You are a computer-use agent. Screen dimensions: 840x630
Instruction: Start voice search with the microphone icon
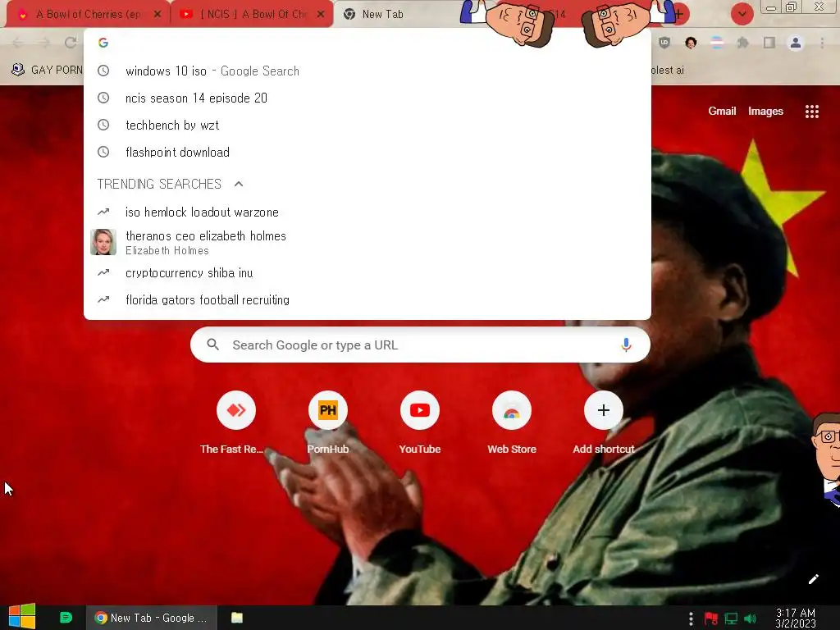click(626, 345)
